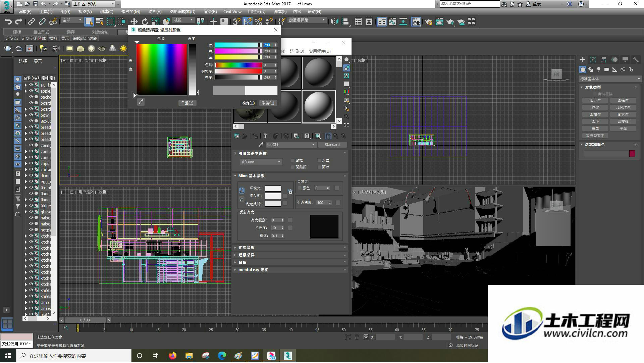The width and height of the screenshot is (644, 363).
Task: Click the pick material eyedropper beside taoCI1
Action: 261,145
